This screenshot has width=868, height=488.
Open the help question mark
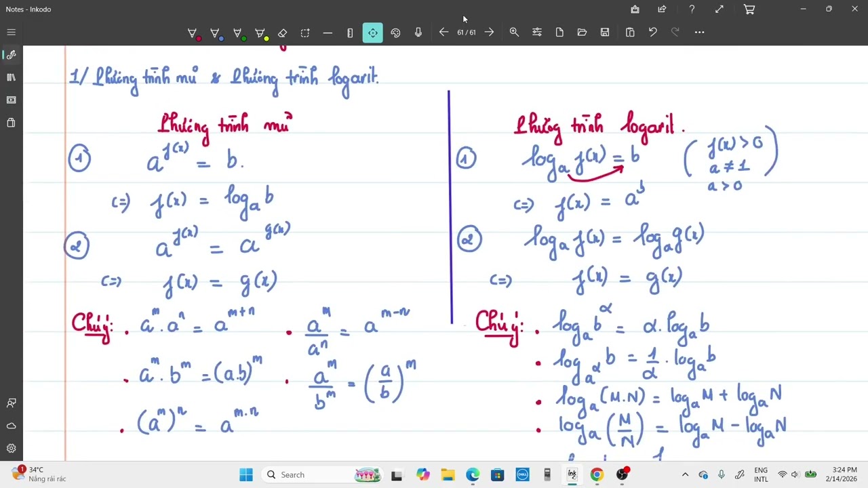click(x=692, y=9)
